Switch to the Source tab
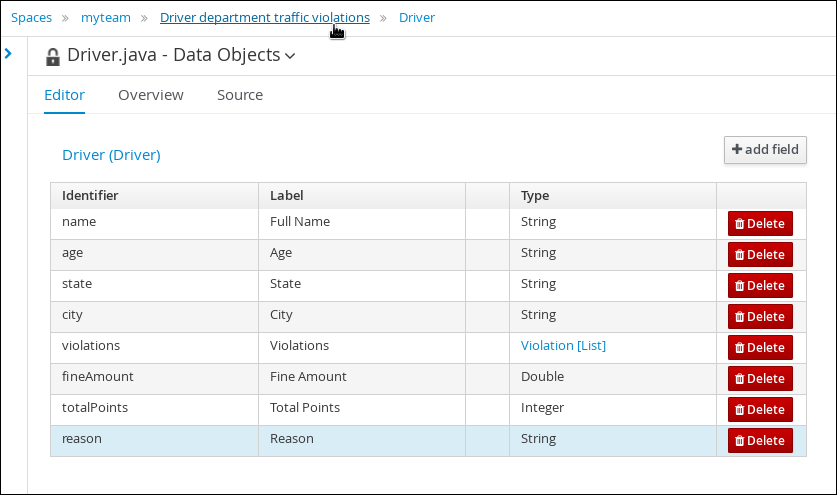This screenshot has width=837, height=495. pos(240,95)
